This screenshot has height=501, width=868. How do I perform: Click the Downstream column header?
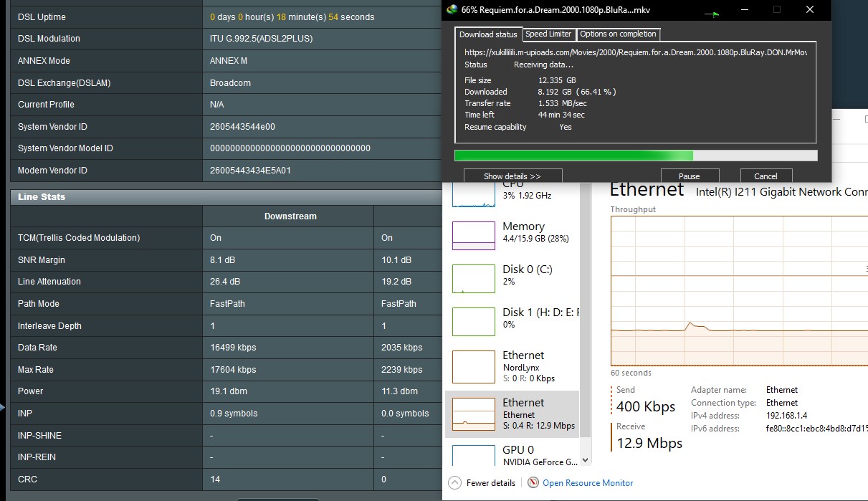[290, 216]
